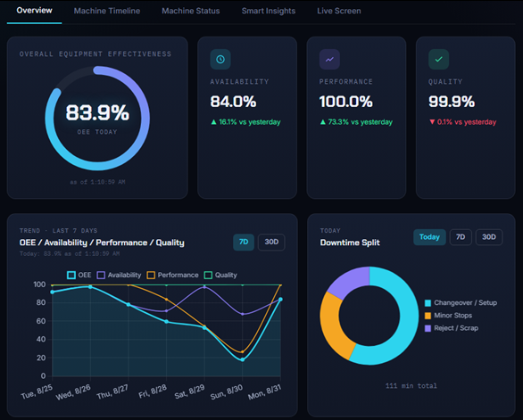Click the red down arrow under Quality
This screenshot has width=523, height=420.
(432, 122)
